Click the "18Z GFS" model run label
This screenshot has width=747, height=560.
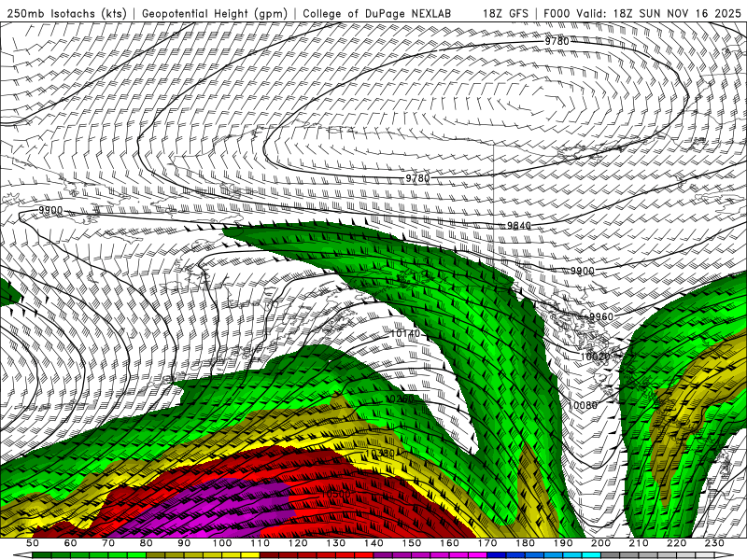(505, 14)
